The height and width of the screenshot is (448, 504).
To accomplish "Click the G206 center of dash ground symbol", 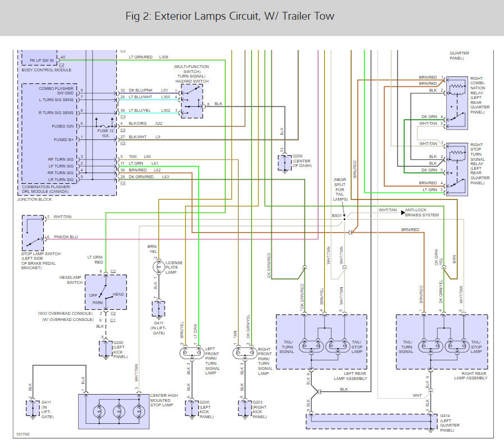I will (284, 163).
